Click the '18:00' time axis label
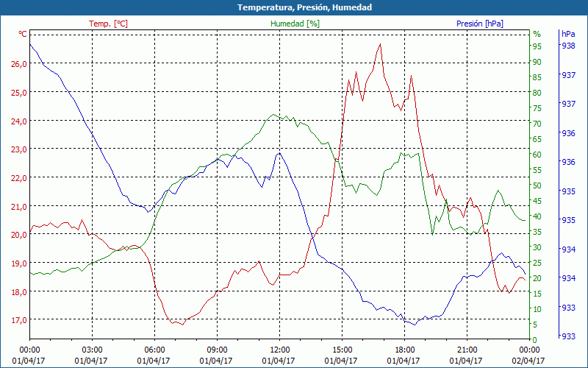Screen dimensions: 588x368 pos(405,350)
